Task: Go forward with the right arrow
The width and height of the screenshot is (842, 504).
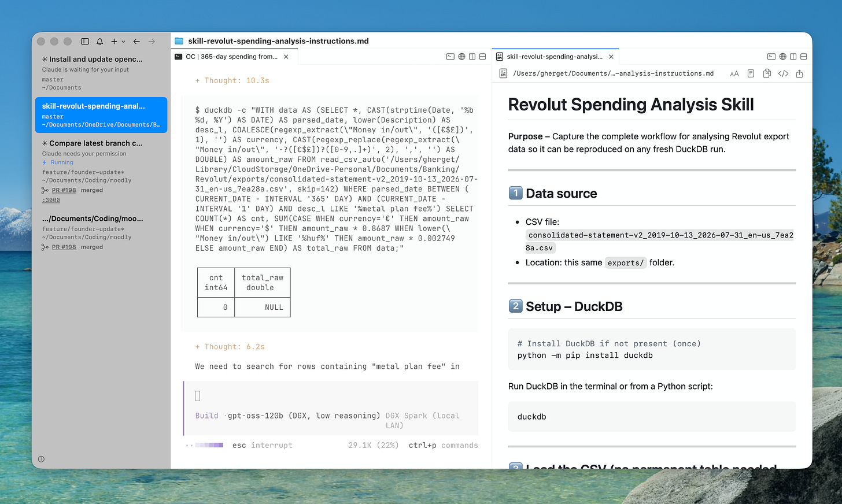Action: (152, 42)
